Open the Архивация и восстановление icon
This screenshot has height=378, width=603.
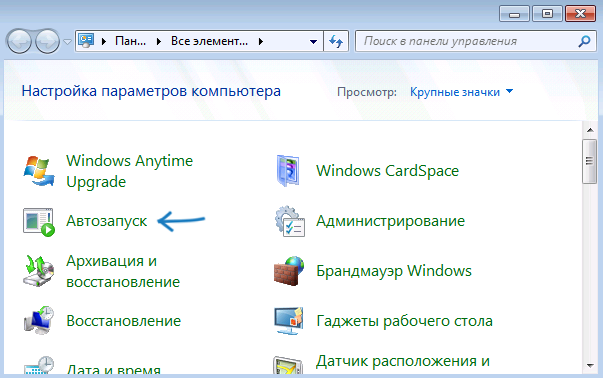(38, 271)
